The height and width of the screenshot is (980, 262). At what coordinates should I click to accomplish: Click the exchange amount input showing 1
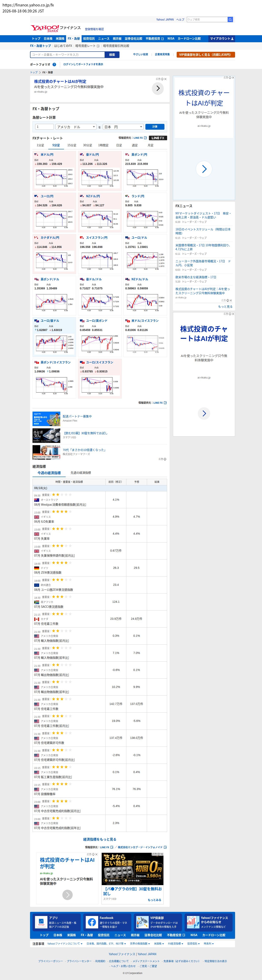[44, 127]
